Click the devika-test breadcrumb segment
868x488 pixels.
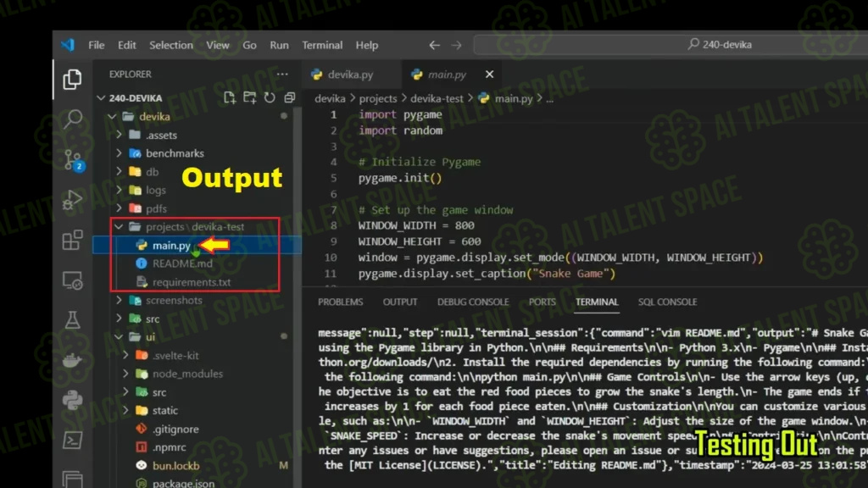[x=437, y=98]
